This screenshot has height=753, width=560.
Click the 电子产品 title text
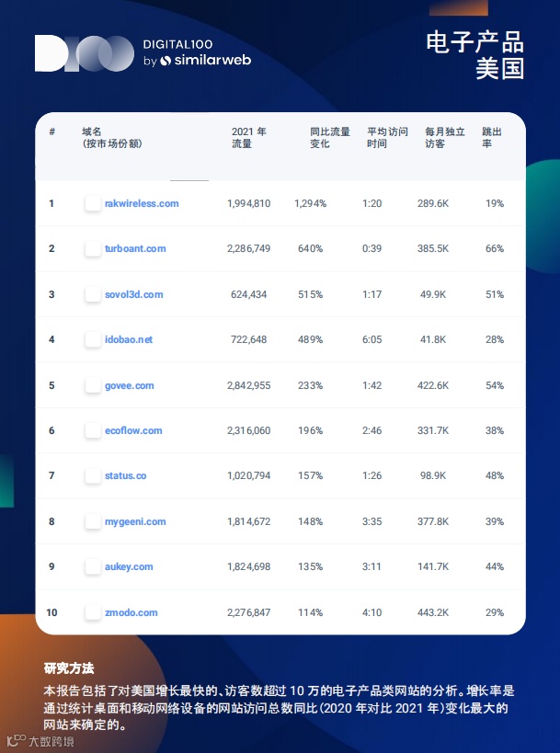tap(475, 42)
